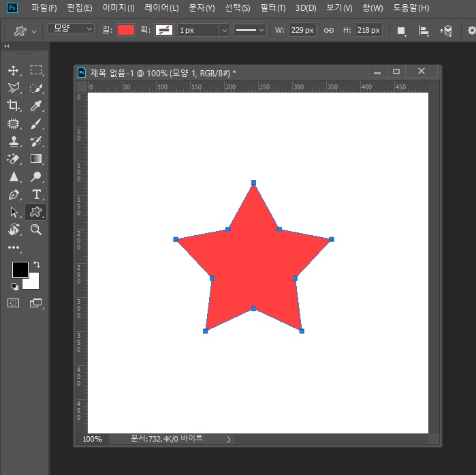Viewport: 476px width, 475px height.
Task: Select the Clone Stamp tool
Action: tap(14, 141)
